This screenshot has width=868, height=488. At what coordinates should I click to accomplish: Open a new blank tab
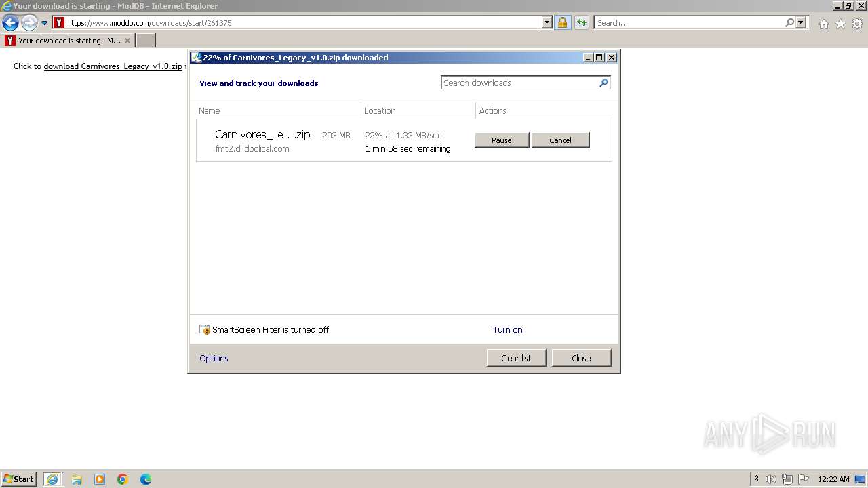(x=146, y=41)
